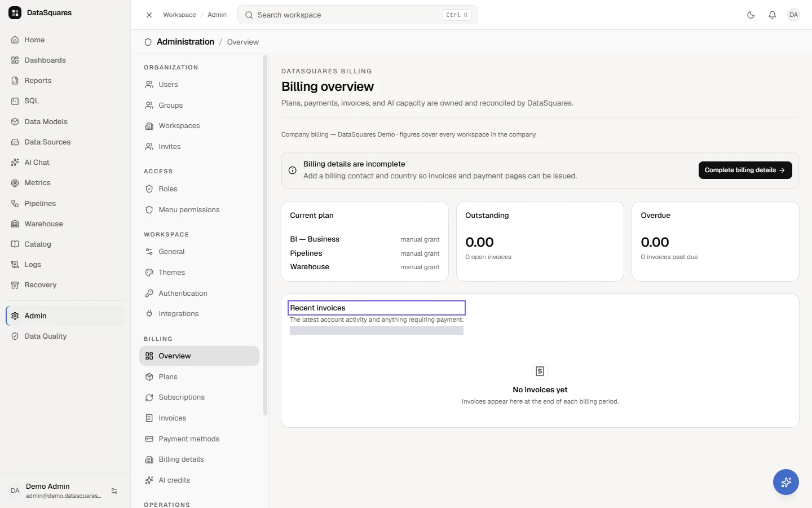Open Subscriptions billing page

(x=199, y=397)
